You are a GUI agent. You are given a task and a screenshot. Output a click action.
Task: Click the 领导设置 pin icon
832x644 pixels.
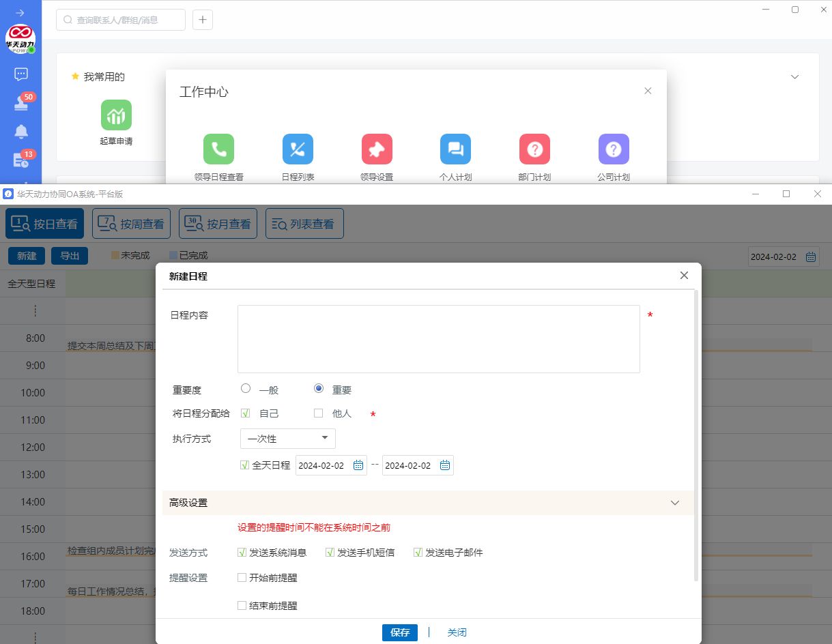tap(377, 149)
